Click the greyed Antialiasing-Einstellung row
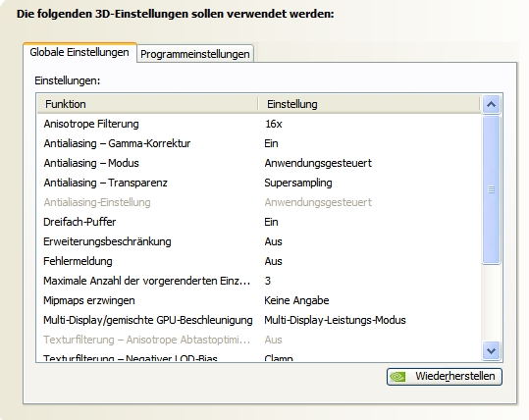 tap(259, 202)
